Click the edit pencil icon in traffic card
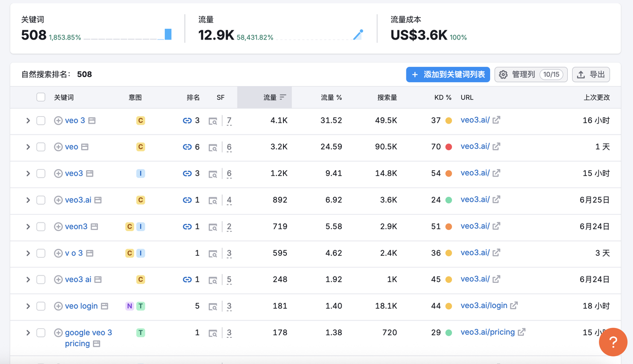This screenshot has height=364, width=633. pyautogui.click(x=358, y=35)
